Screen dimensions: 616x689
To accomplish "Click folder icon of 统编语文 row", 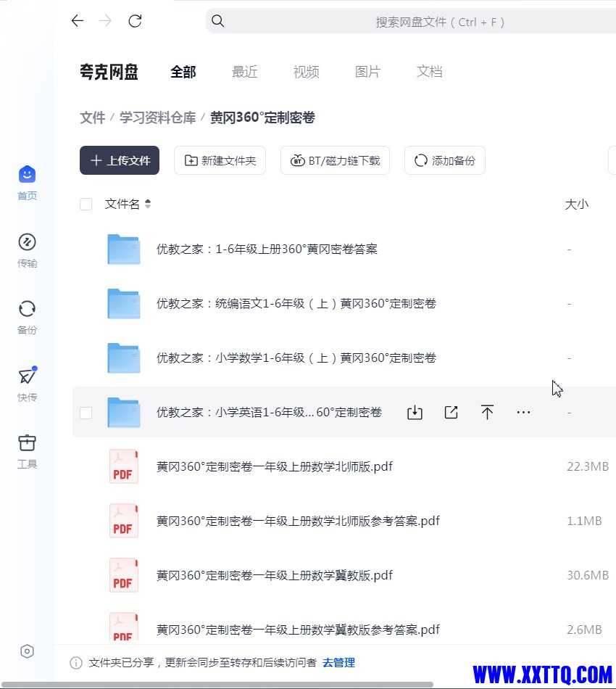I will (124, 304).
